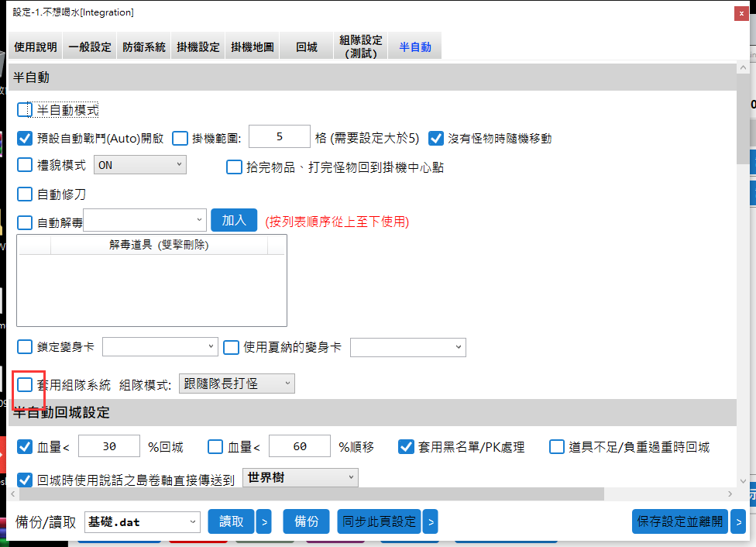Image resolution: width=756 pixels, height=547 pixels.
Task: Click the 解毒道具 (雙擊刪除) column header
Action: tap(159, 245)
